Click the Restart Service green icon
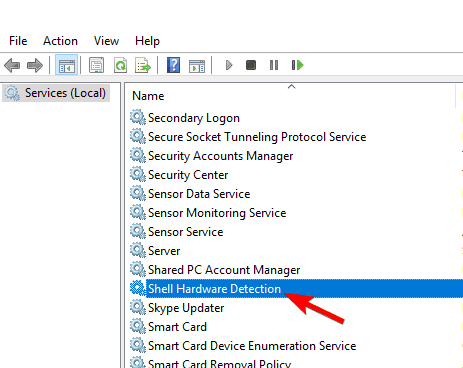463x368 pixels. coord(297,65)
